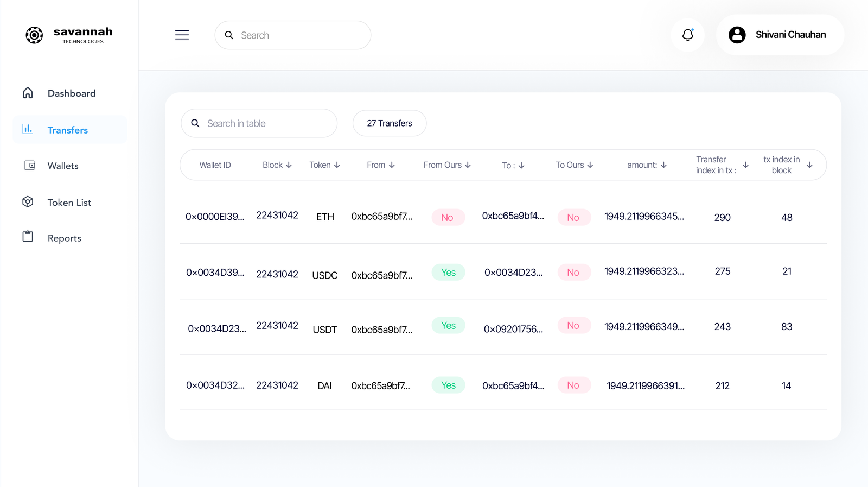Toggle the From Ours 'Yes' badge in USDC row
Screen dimensions: 868x487
point(448,272)
